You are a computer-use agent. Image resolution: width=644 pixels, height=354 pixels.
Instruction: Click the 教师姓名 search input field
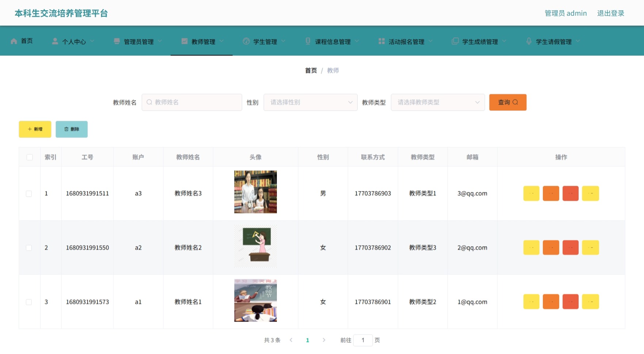pyautogui.click(x=192, y=102)
